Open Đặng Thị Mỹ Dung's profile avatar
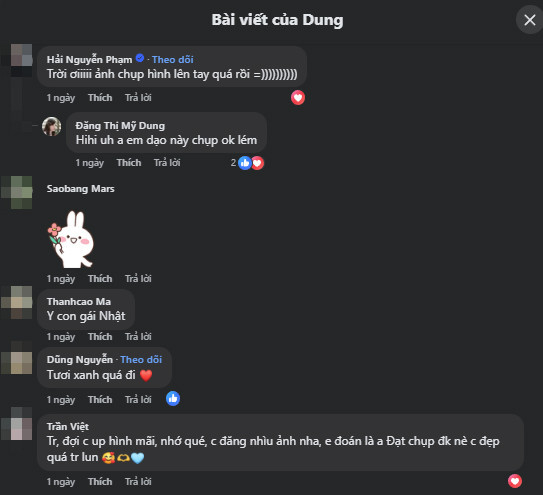This screenshot has height=495, width=543. [52, 126]
